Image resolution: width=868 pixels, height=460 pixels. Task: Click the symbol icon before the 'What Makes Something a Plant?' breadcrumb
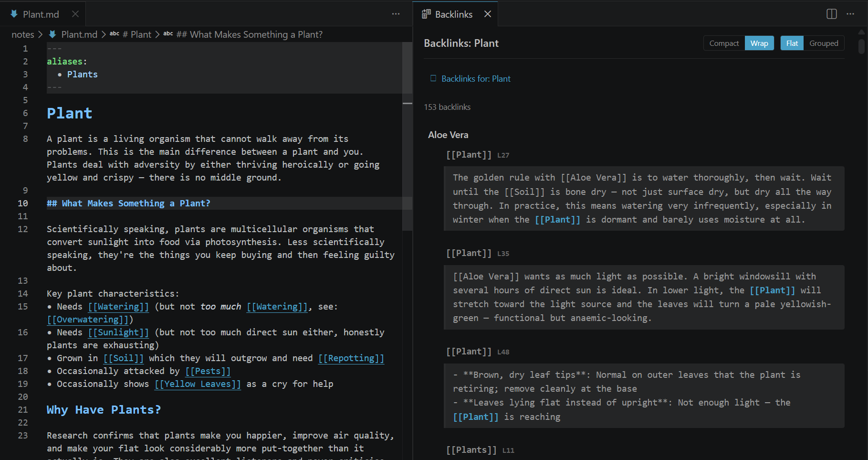coord(168,34)
